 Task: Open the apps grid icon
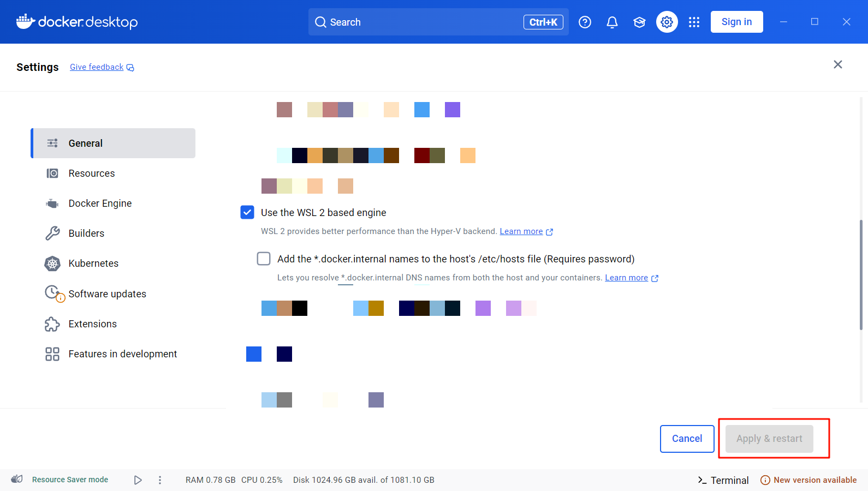point(694,22)
